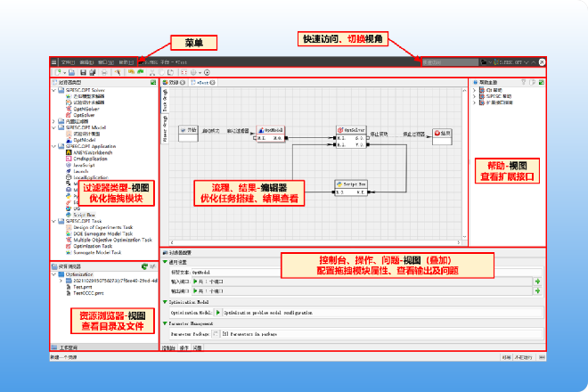Click the canvas horizontal scrollbar
The width and height of the screenshot is (588, 392).
coord(315,242)
